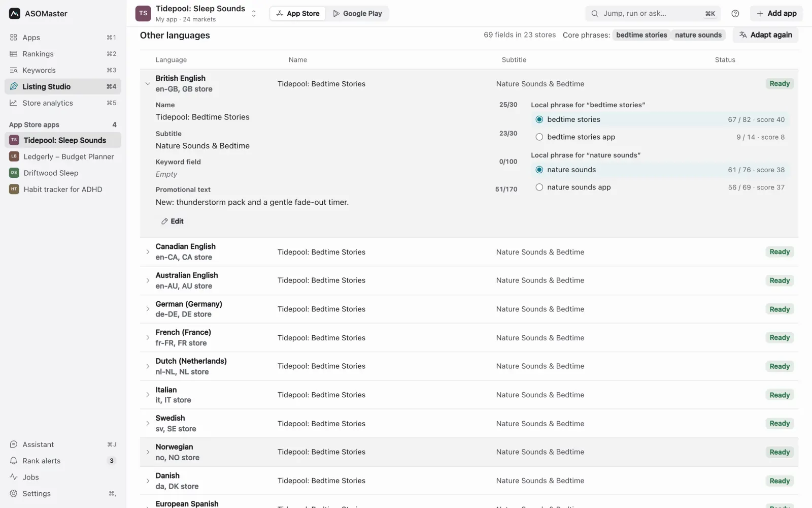Select Habit tracker for ADHD app
812x508 pixels.
point(63,189)
